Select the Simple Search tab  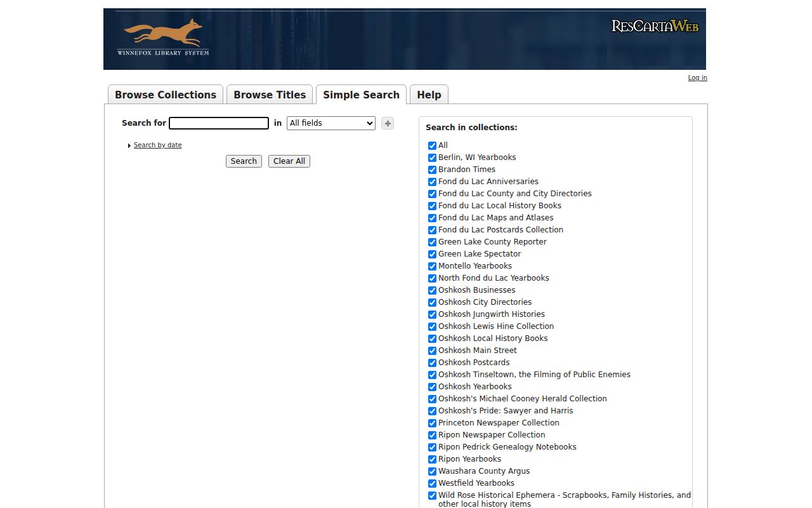coord(361,95)
